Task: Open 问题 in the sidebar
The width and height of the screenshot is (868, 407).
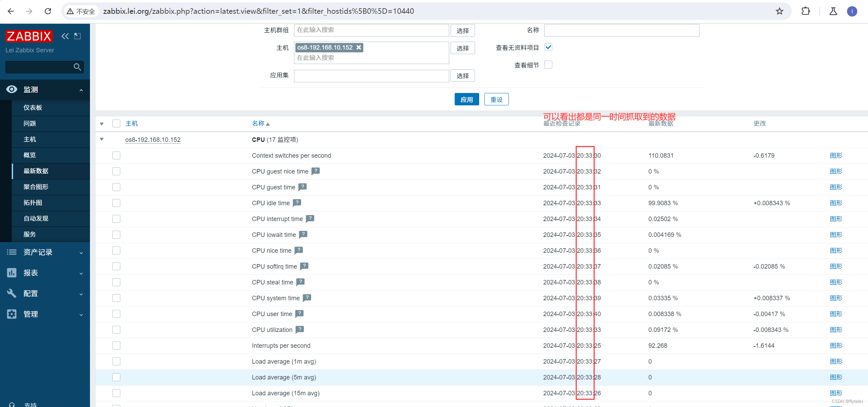Action: click(51, 124)
